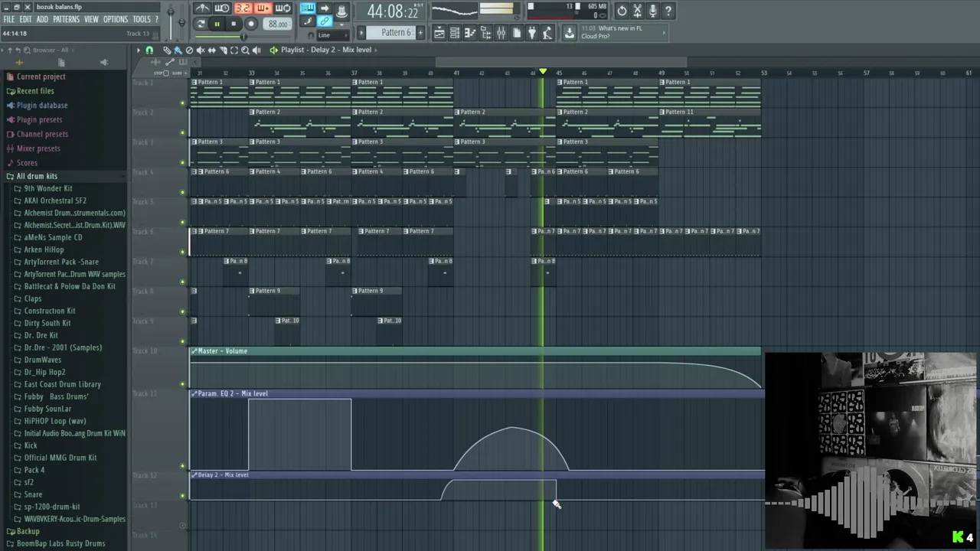The image size is (980, 551).
Task: Expand Plugin database in the browser
Action: point(42,106)
